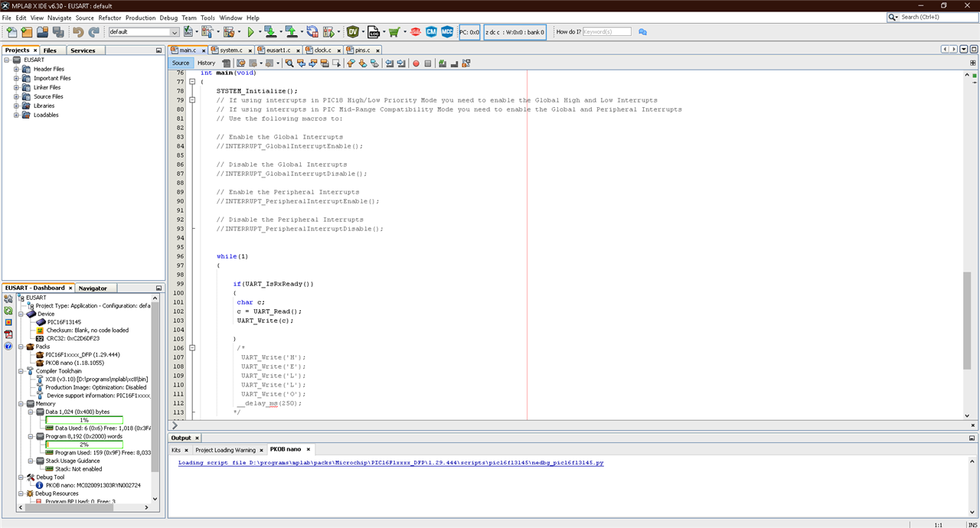980x528 pixels.
Task: Switch to the Files panel tab
Action: tap(49, 51)
